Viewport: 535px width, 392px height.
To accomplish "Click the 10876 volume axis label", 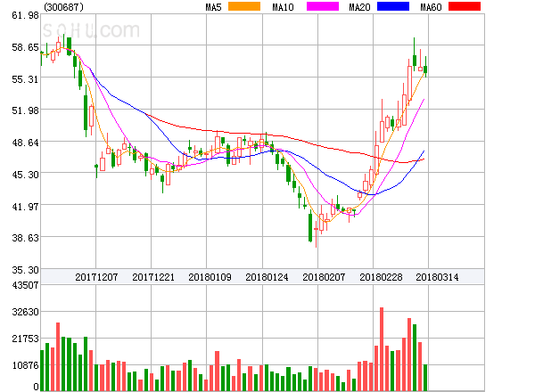I will point(26,365).
